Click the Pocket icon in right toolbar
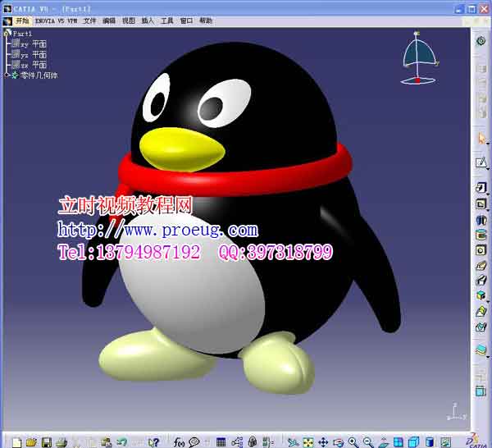Viewport: 492px width, 448px height. (x=481, y=204)
